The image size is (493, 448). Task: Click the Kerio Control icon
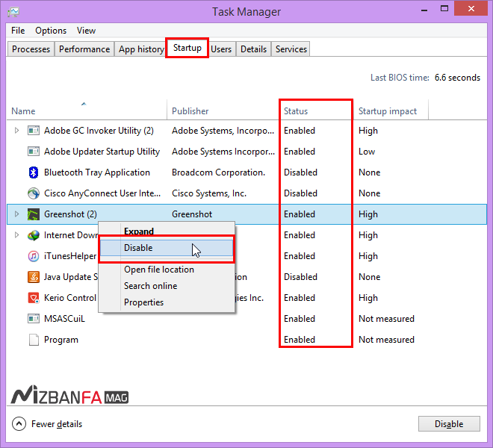33,298
